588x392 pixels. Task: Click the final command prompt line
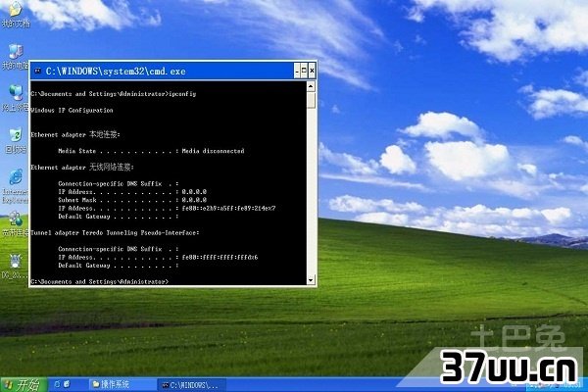click(x=100, y=281)
